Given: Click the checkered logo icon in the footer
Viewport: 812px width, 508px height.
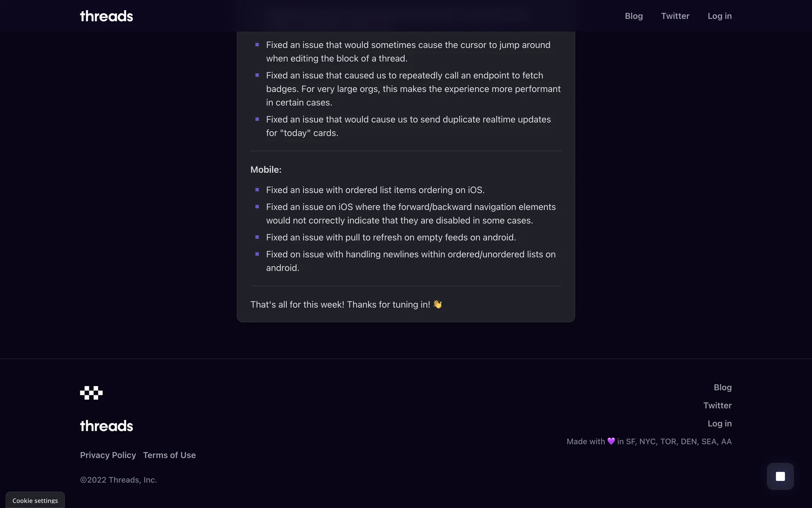Looking at the screenshot, I should click(91, 393).
